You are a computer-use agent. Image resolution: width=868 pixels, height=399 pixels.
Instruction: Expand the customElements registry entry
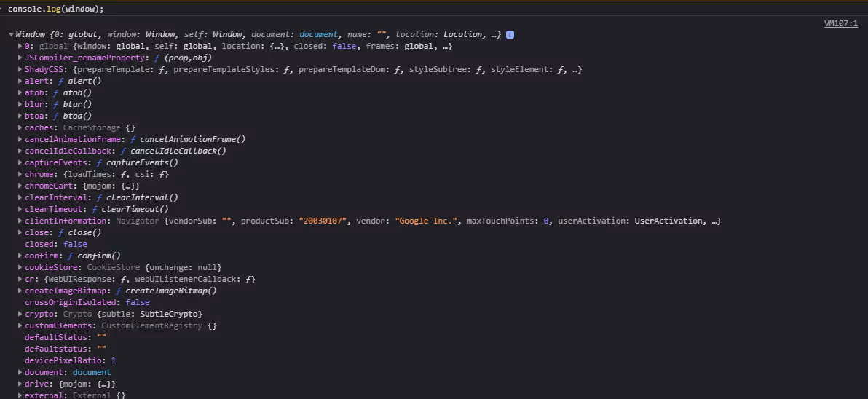tap(20, 326)
